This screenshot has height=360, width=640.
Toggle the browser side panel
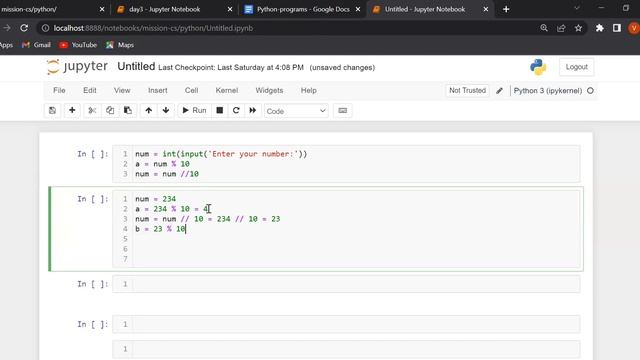pos(617,28)
